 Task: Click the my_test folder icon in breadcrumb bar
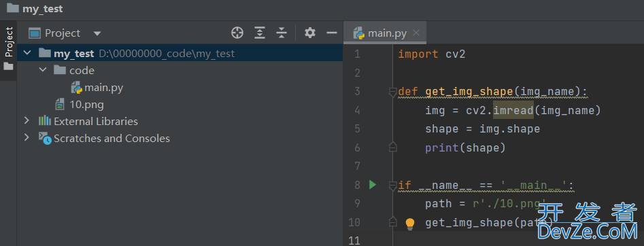(x=13, y=8)
